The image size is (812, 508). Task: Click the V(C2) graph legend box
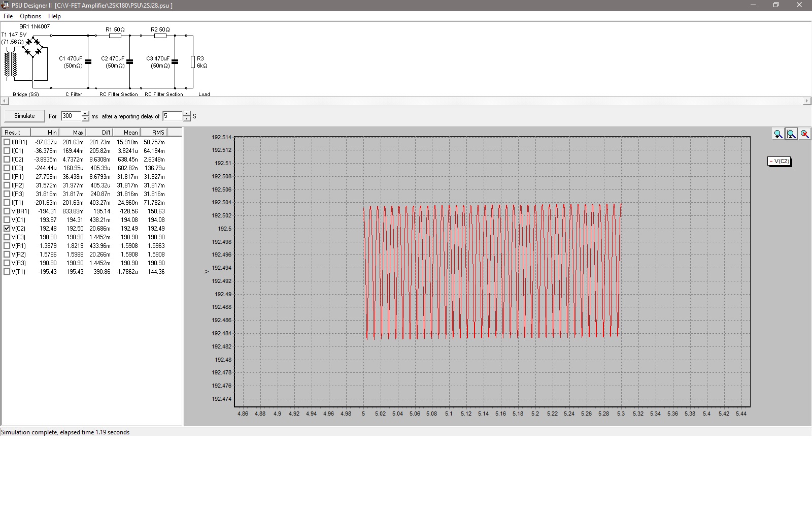coord(779,161)
